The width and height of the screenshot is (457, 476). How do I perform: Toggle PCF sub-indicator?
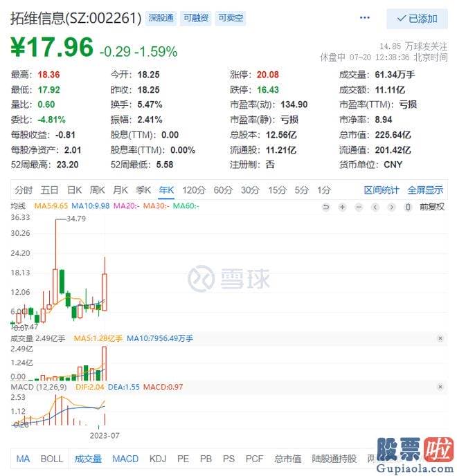(254, 459)
